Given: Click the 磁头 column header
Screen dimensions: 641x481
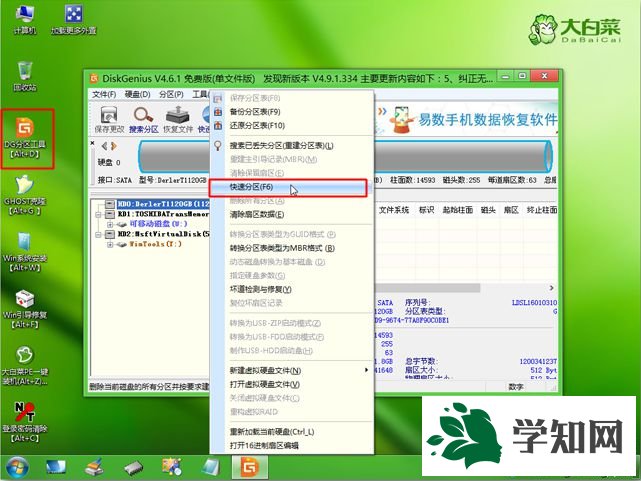Looking at the screenshot, I should pyautogui.click(x=488, y=210).
